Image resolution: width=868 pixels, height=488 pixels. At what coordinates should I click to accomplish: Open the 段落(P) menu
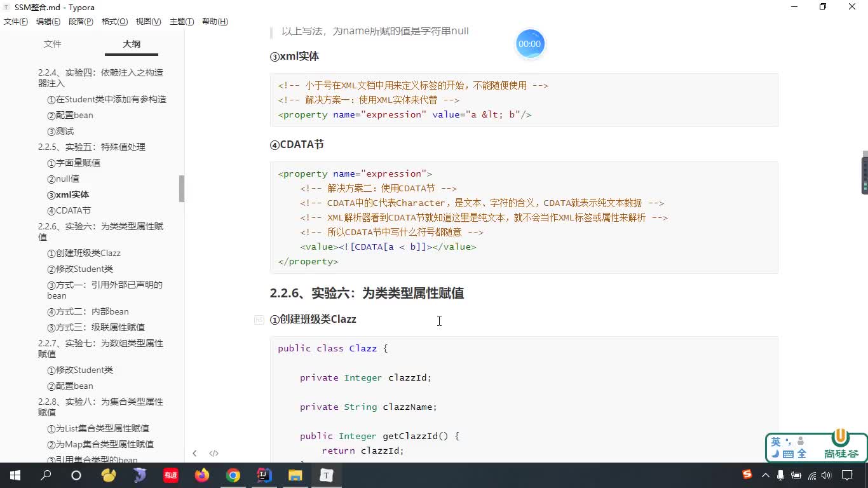click(81, 22)
